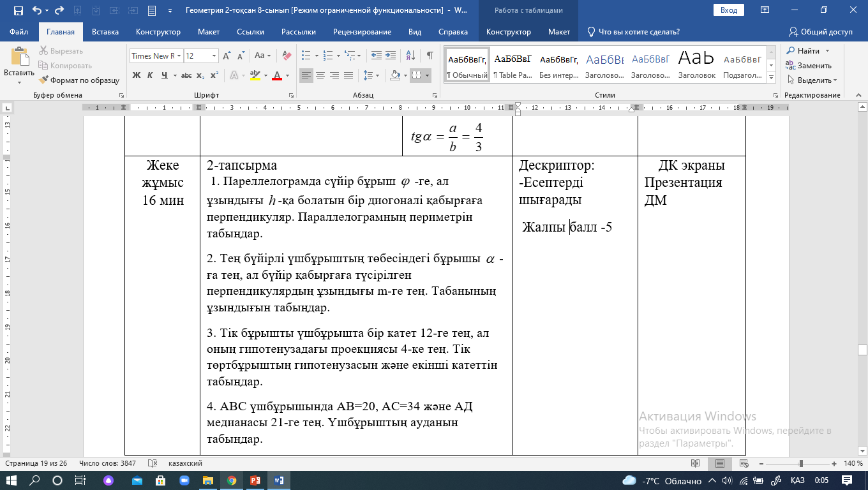
Task: Open the table Макет tab at the end
Action: [559, 32]
